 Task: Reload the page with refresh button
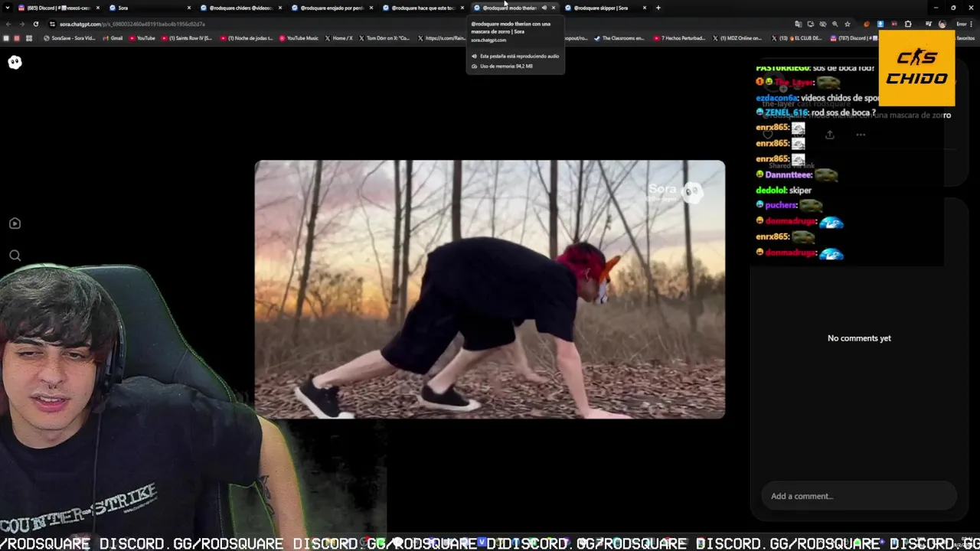pyautogui.click(x=35, y=24)
